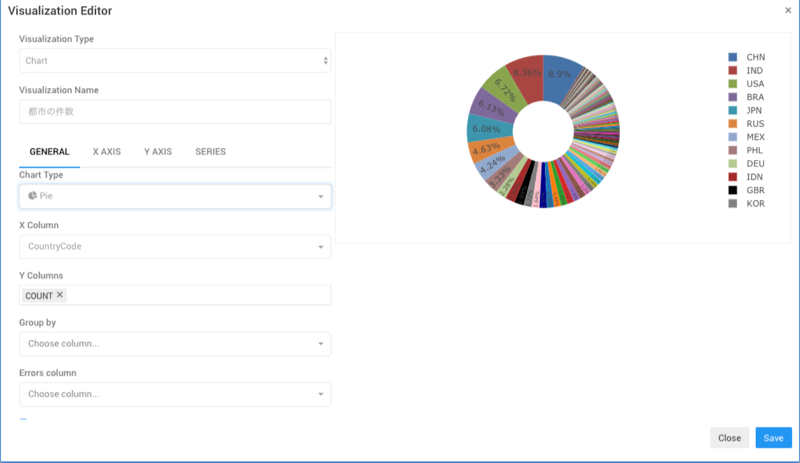Click the CHN legend label
Viewport: 800px width, 463px height.
point(756,57)
